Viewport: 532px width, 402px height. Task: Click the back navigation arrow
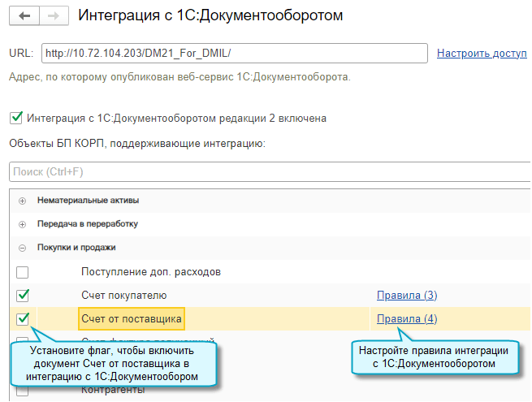24,15
